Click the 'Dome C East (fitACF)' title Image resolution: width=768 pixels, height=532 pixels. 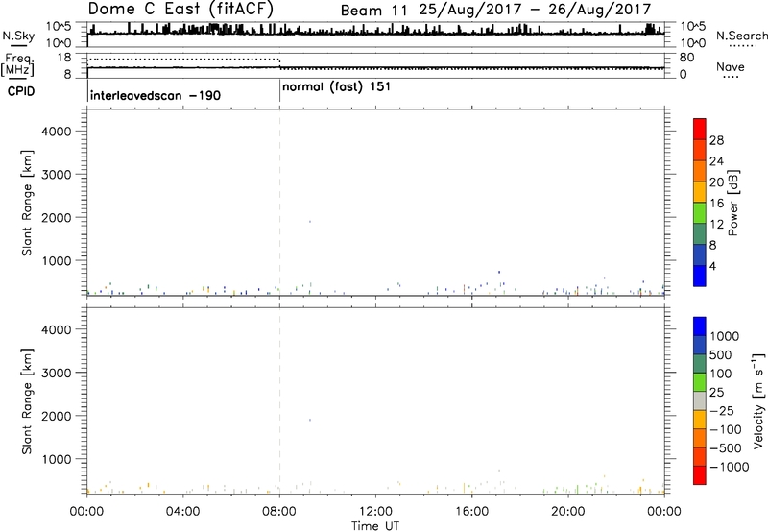pyautogui.click(x=180, y=10)
